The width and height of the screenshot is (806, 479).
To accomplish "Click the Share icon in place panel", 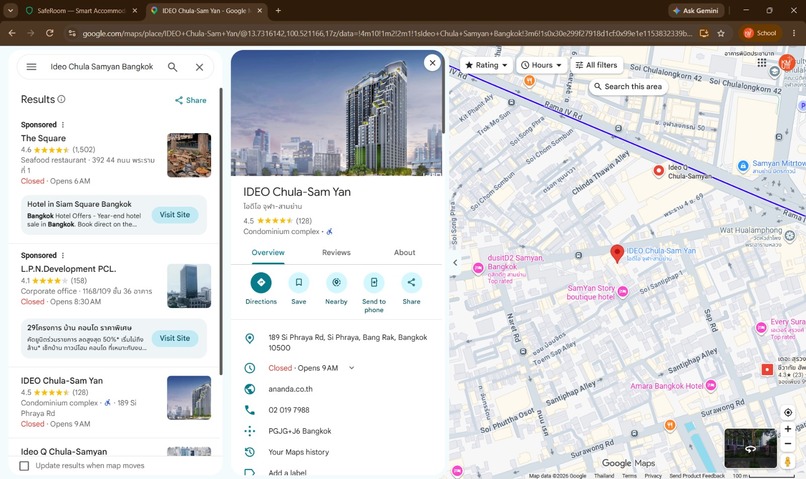I will tap(411, 283).
